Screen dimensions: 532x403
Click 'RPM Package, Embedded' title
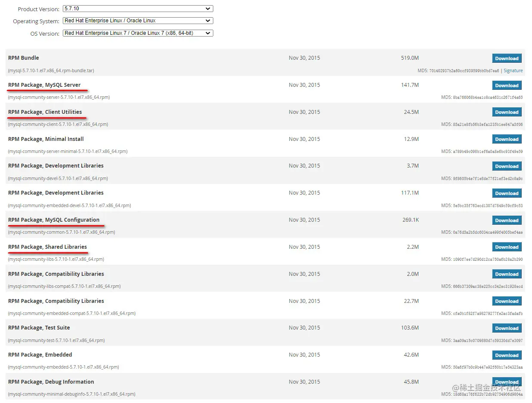[40, 355]
